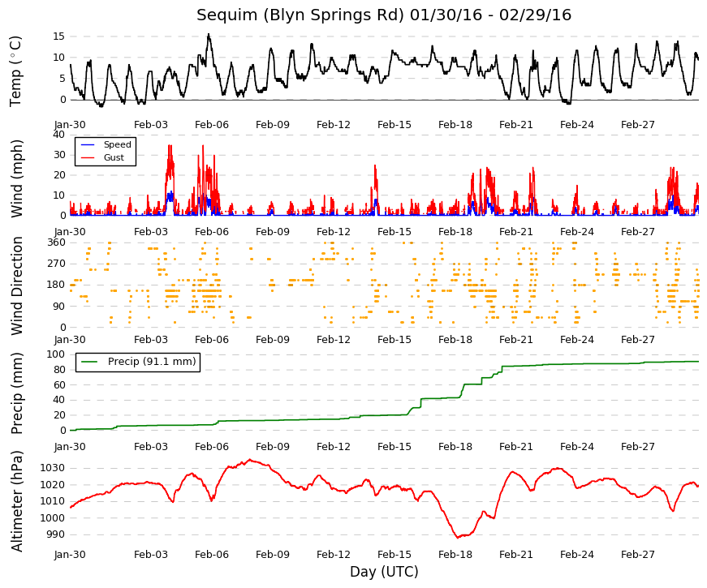Click the Altimeter (hPa) axis label
The height and width of the screenshot is (588, 707).
[16, 501]
